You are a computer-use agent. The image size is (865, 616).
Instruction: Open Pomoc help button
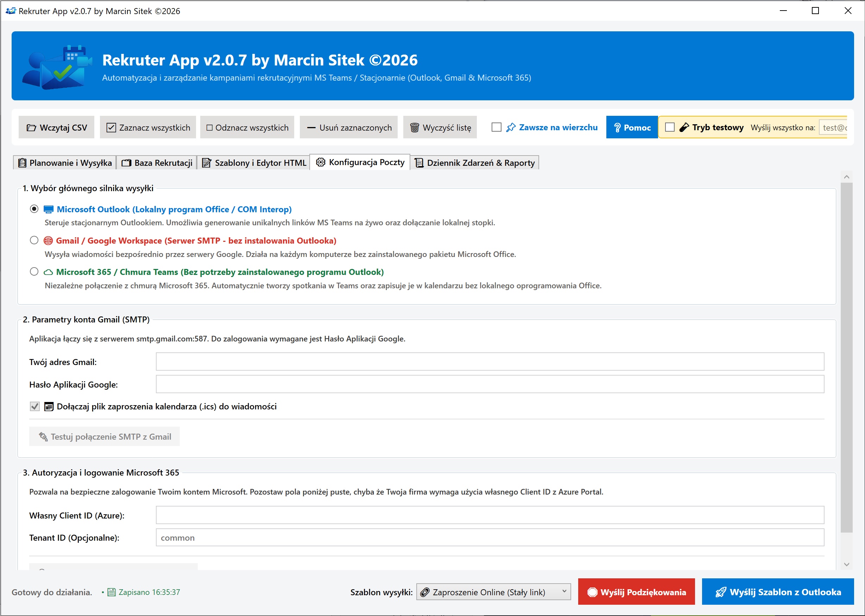tap(632, 127)
